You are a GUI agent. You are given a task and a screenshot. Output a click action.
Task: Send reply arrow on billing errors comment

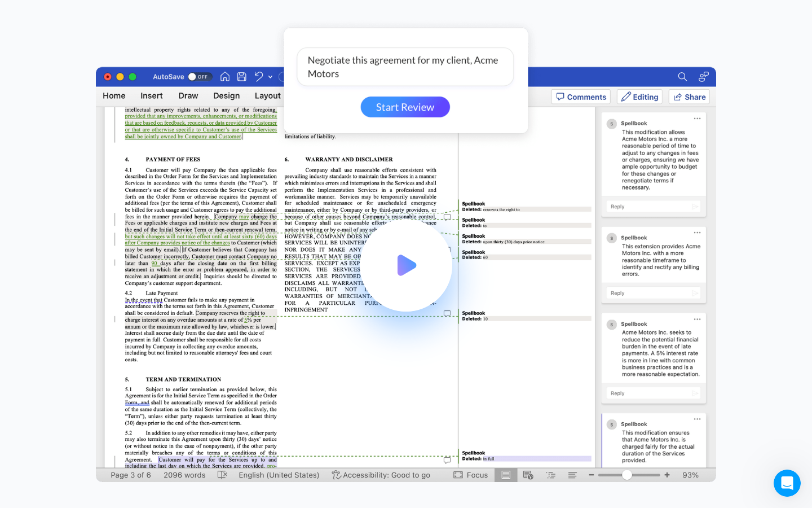click(695, 293)
